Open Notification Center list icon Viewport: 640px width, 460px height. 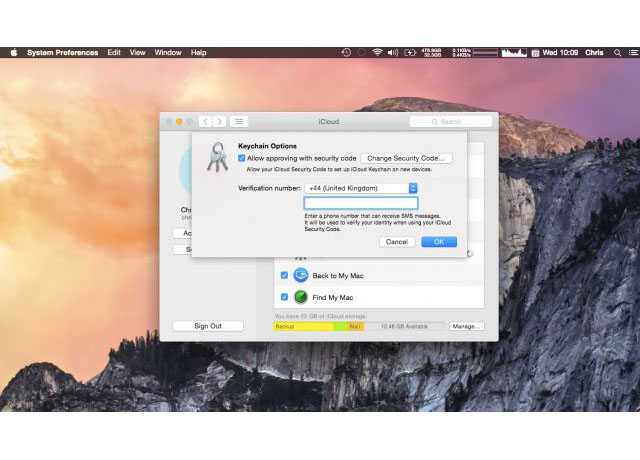[633, 53]
